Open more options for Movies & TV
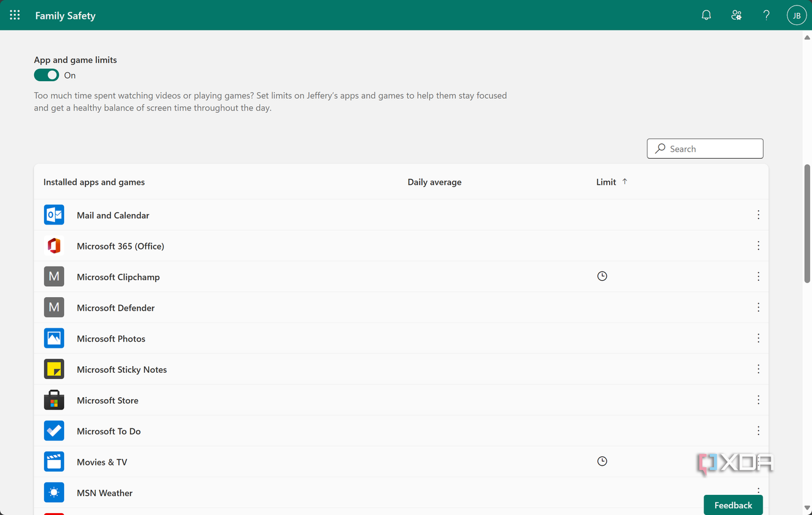 (758, 462)
